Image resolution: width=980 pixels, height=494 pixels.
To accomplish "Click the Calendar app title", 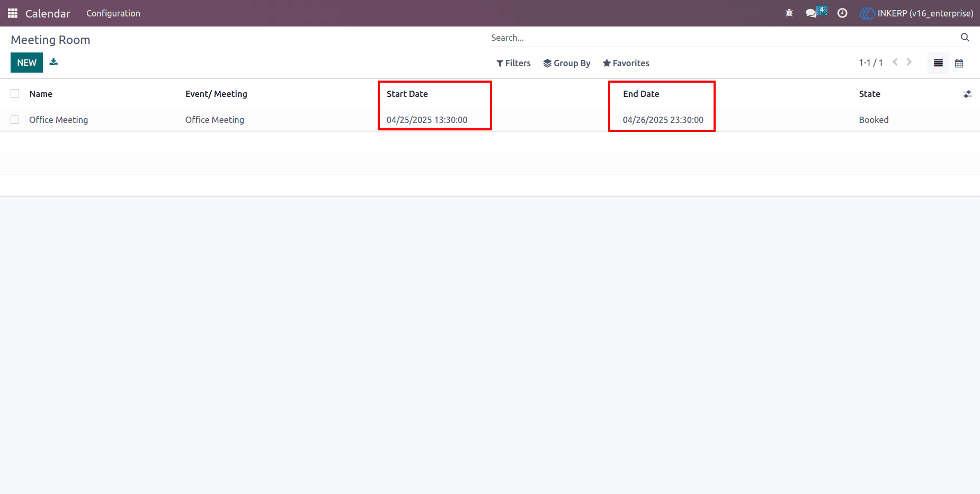I will 48,13.
